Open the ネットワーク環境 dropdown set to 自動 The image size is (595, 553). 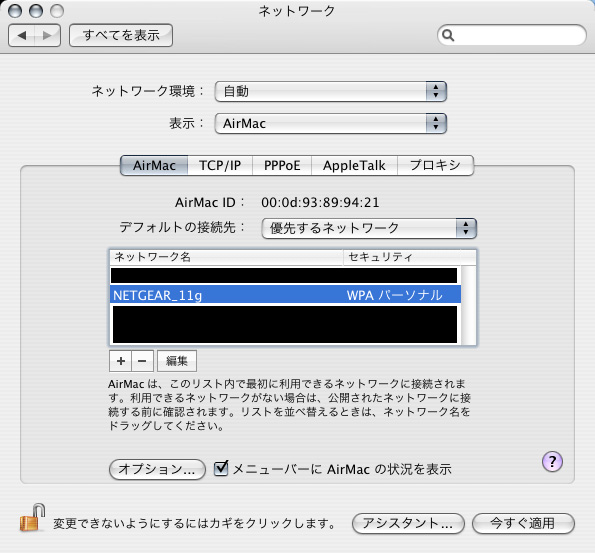pos(331,91)
